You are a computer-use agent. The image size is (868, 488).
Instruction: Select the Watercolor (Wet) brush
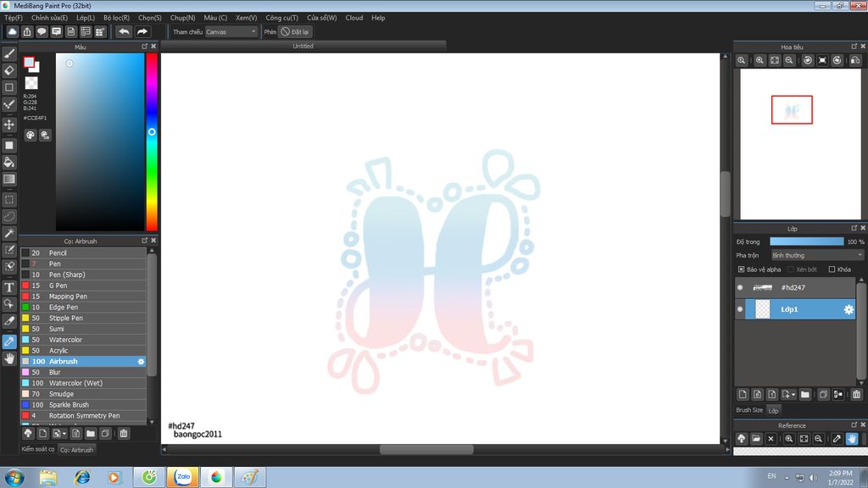point(84,383)
